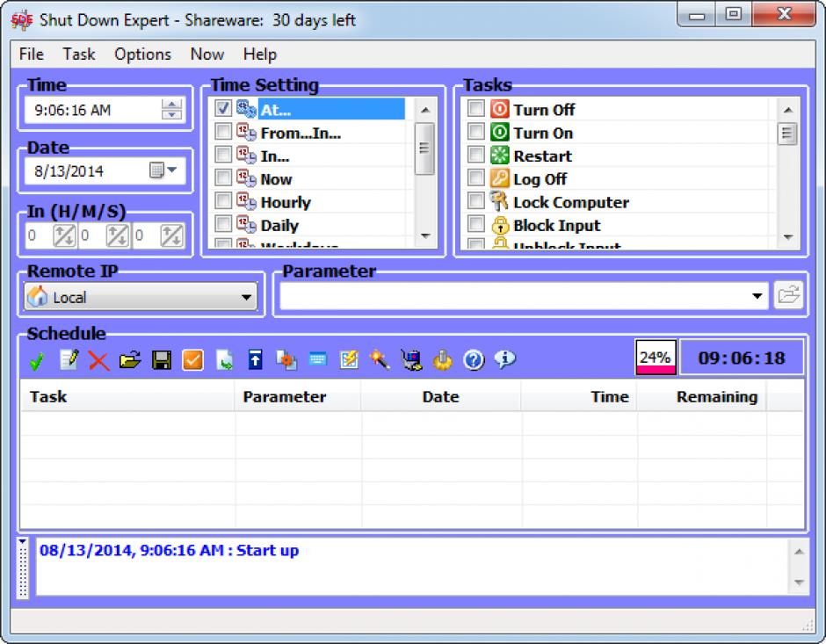826x644 pixels.
Task: Click the browse folder icon beside Parameter
Action: (x=788, y=295)
